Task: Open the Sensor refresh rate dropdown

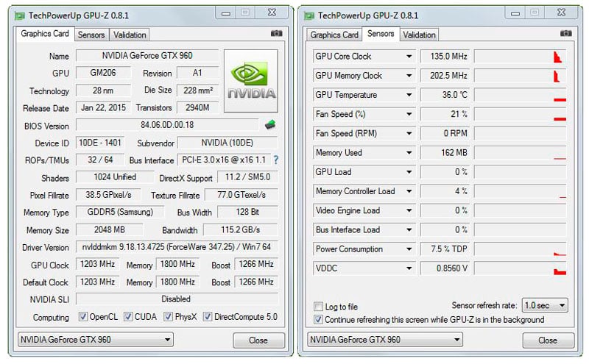Action: click(x=545, y=305)
